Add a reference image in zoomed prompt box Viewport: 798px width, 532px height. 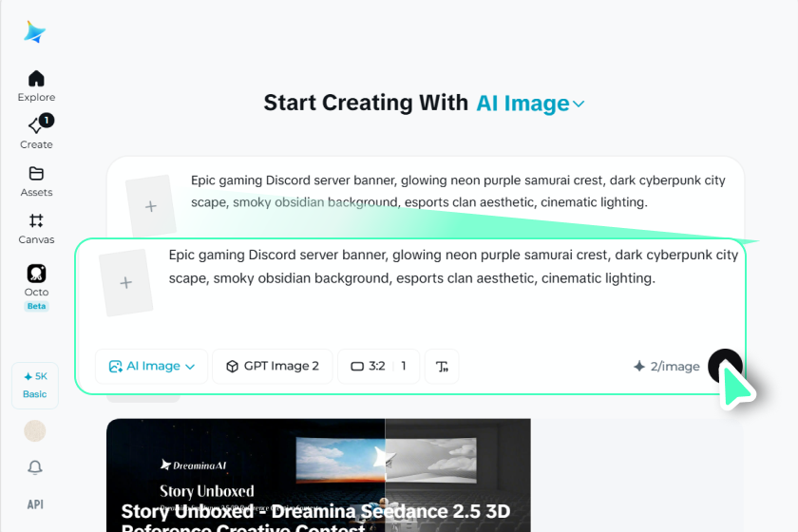point(125,282)
